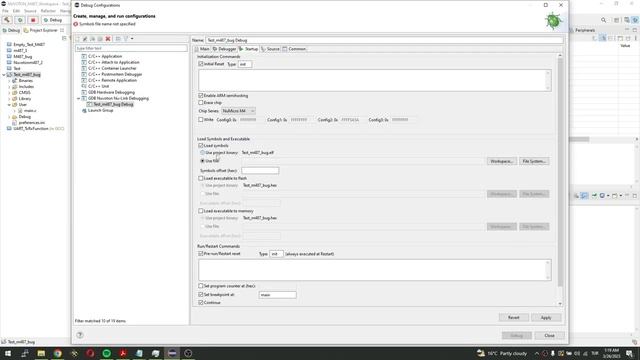Switch to the Source tab
640x360 pixels.
pos(271,49)
